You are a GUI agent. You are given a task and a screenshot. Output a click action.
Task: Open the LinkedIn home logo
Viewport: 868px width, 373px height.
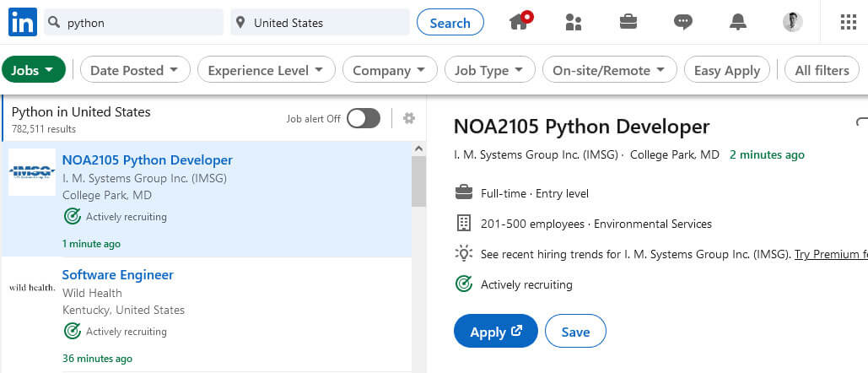tap(23, 22)
